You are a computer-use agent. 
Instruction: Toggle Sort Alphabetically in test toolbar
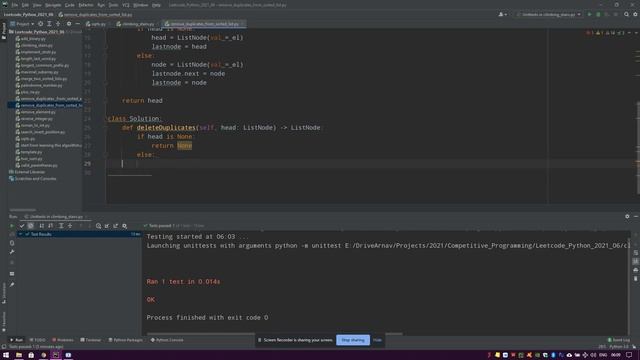42,226
